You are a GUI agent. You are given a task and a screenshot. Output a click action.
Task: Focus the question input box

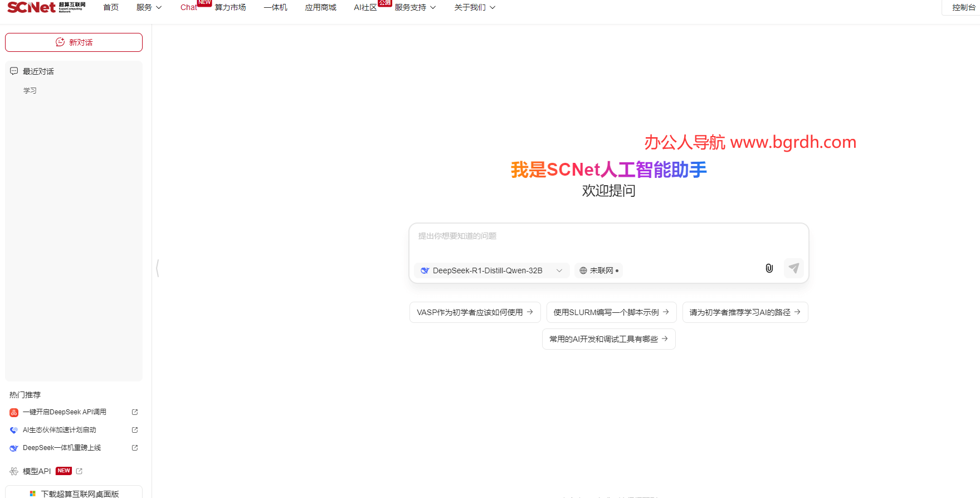pos(608,236)
